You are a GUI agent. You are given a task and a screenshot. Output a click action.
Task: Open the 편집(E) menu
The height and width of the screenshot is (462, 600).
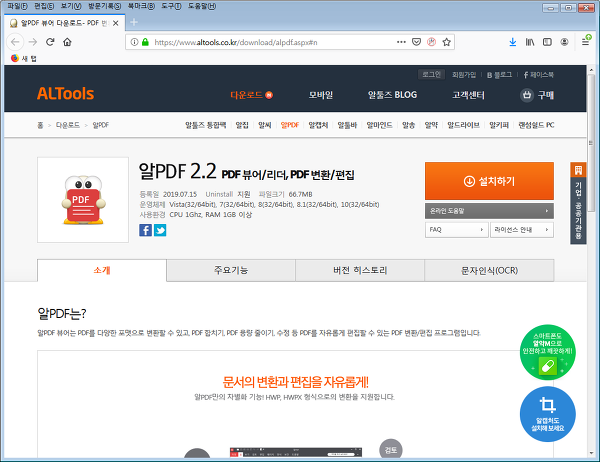[x=44, y=6]
